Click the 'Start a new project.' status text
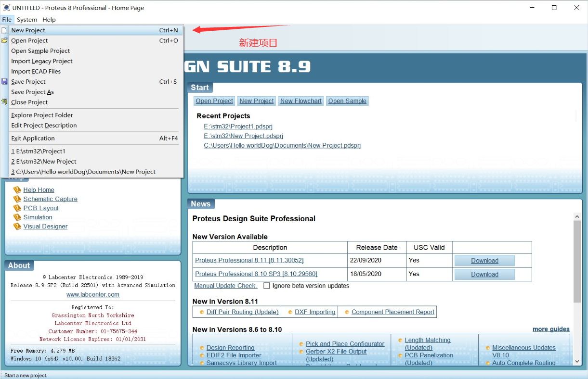This screenshot has height=379, width=588. click(26, 375)
